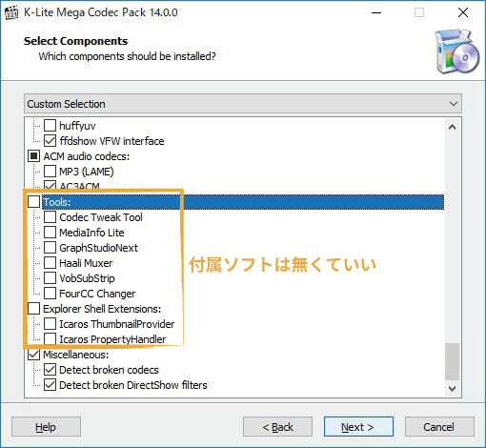Screen dimensions: 486x448
Task: Toggle the Tools group checkbox
Action: tap(33, 202)
